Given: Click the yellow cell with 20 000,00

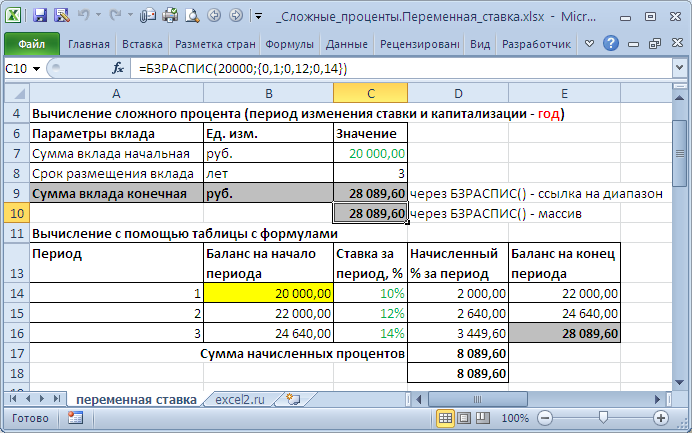Looking at the screenshot, I should click(x=268, y=294).
